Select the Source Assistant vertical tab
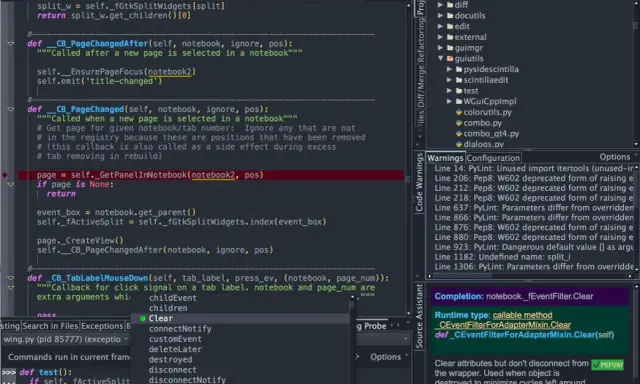The height and width of the screenshot is (384, 640). coord(419,317)
